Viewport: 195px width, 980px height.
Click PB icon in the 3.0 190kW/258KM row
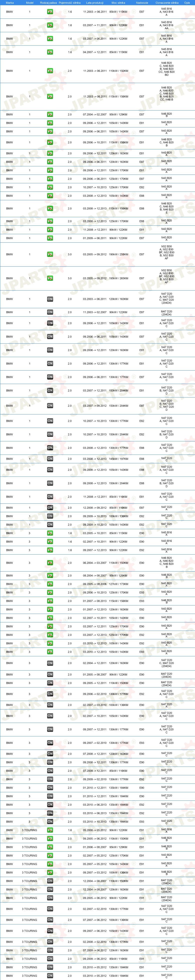pyautogui.click(x=50, y=254)
